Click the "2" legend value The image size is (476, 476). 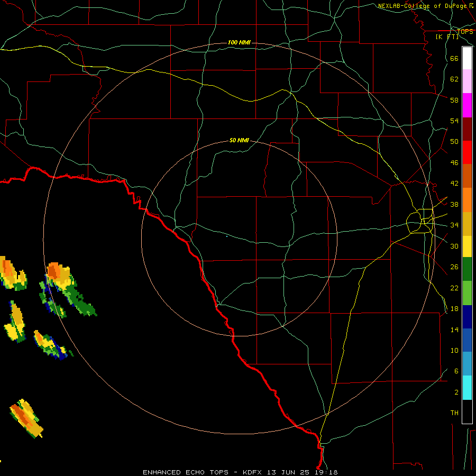click(x=456, y=392)
